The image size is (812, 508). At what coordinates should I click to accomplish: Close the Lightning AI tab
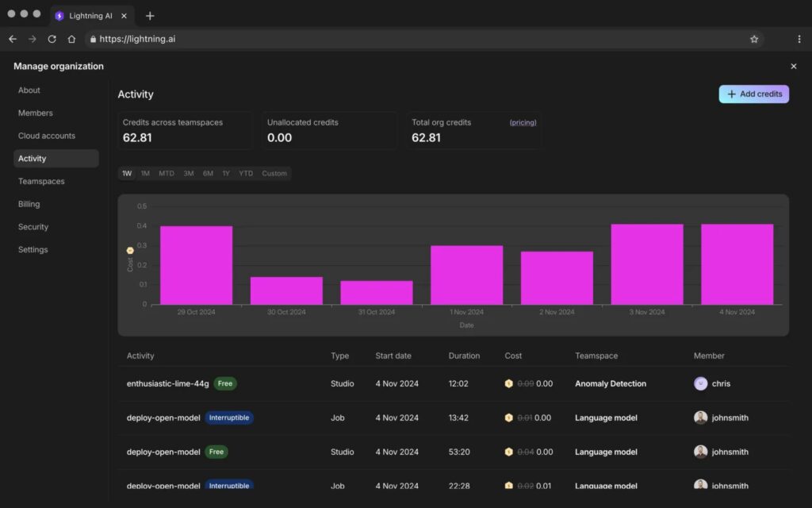click(x=124, y=16)
